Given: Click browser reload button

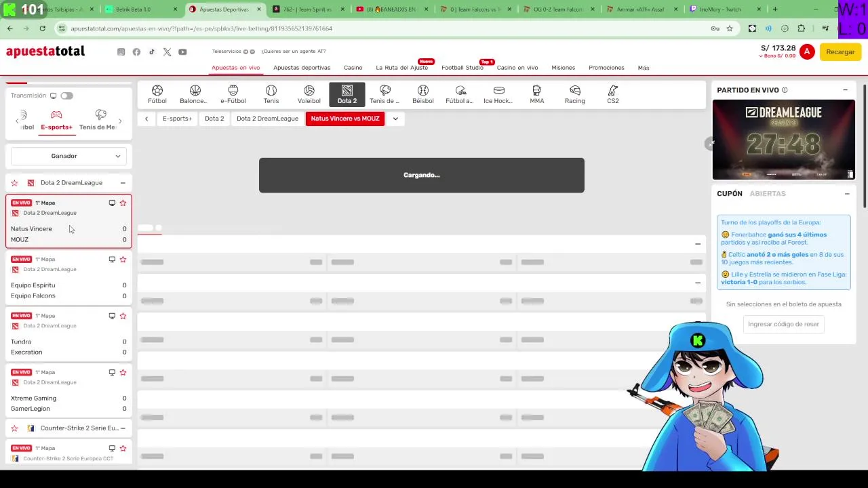Looking at the screenshot, I should point(42,28).
